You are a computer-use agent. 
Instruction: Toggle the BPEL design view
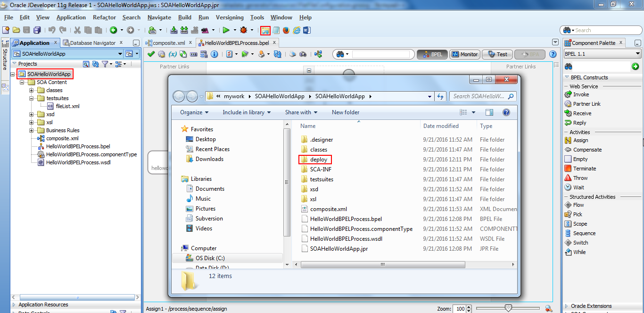pyautogui.click(x=432, y=54)
